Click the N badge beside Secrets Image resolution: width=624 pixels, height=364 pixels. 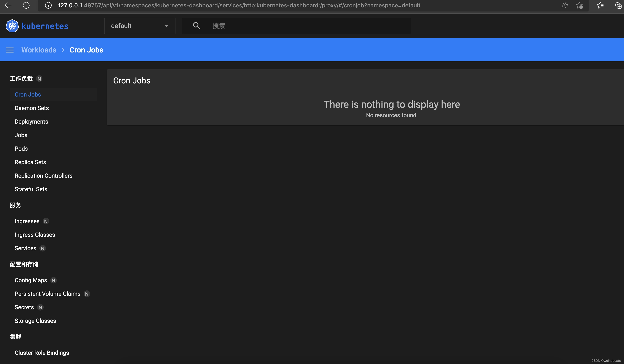coord(40,308)
